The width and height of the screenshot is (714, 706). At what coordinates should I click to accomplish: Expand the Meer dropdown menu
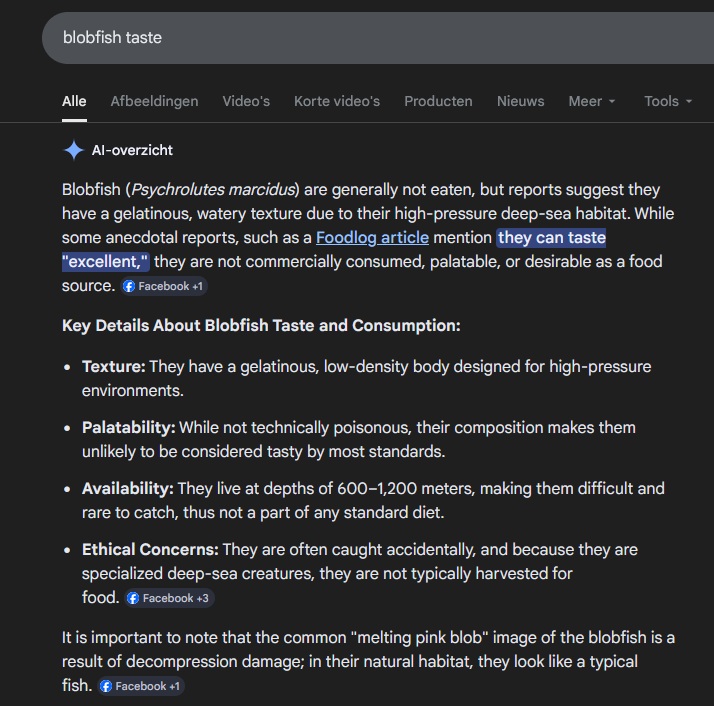(x=592, y=101)
